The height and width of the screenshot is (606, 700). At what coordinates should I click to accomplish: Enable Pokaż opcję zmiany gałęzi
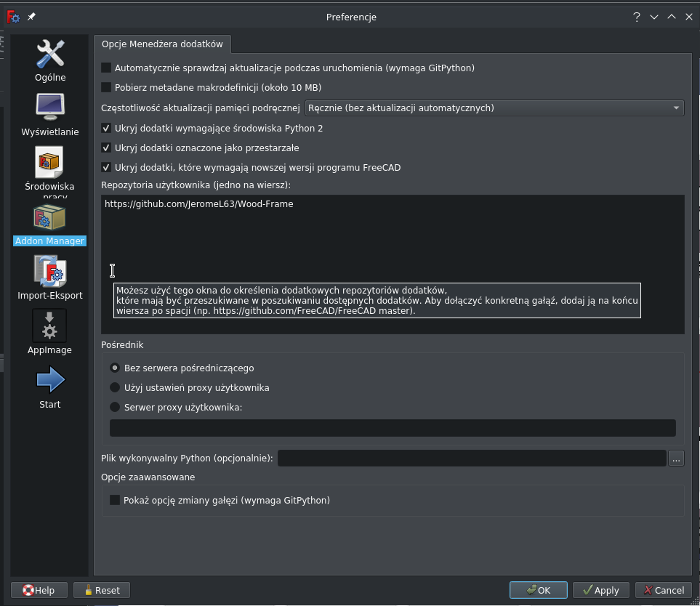point(113,500)
